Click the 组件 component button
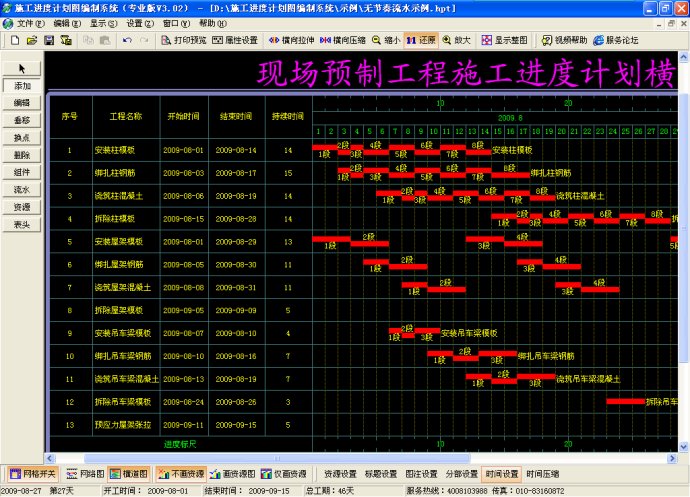The height and width of the screenshot is (497, 690). click(x=22, y=172)
